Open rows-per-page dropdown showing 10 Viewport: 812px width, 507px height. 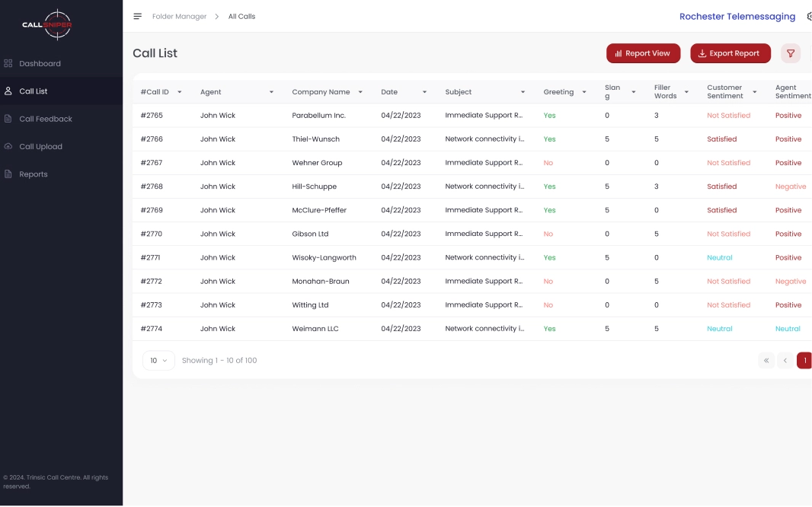[158, 361]
